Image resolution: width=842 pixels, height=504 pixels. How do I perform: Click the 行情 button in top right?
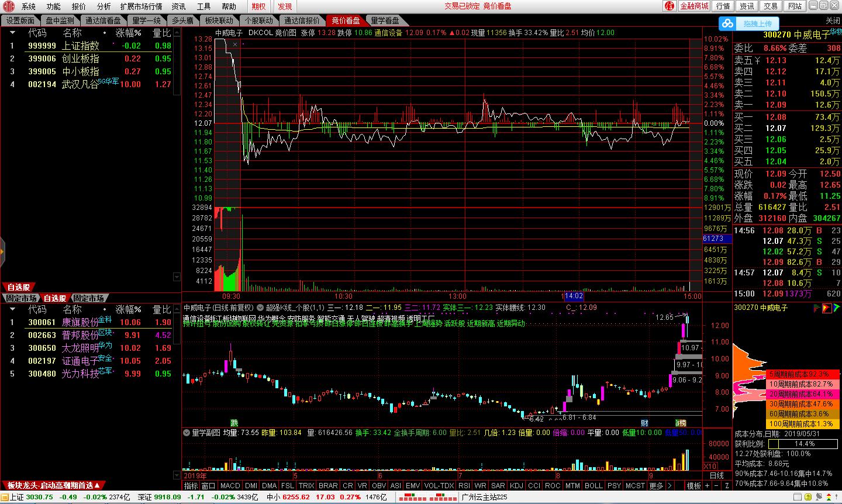pos(723,6)
